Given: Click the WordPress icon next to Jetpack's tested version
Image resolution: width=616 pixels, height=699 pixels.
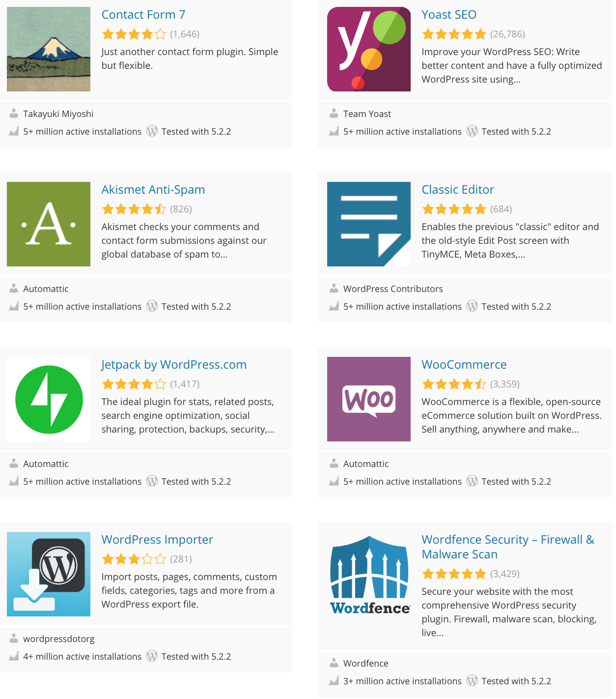Looking at the screenshot, I should (x=152, y=481).
